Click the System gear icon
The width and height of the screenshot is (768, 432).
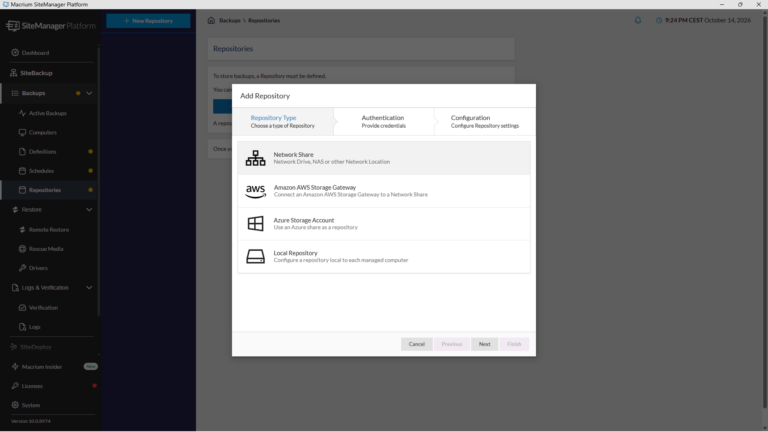point(15,405)
